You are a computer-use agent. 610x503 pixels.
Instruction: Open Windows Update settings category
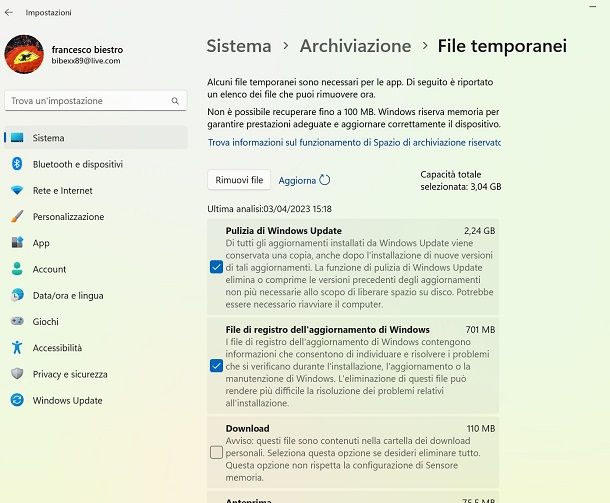coord(96,400)
